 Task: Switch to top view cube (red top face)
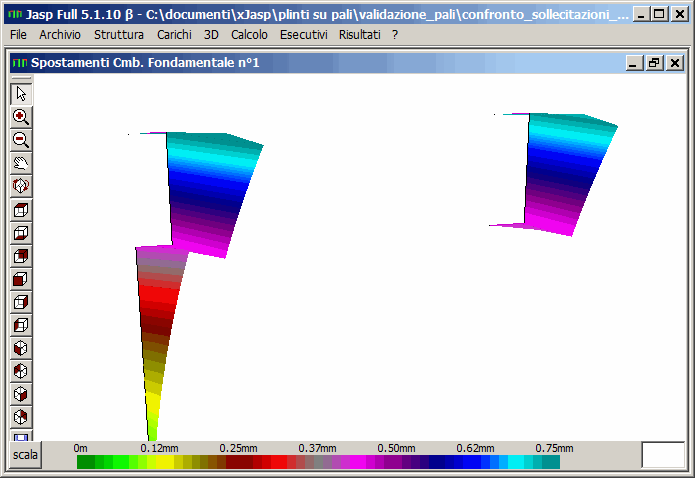pos(21,210)
